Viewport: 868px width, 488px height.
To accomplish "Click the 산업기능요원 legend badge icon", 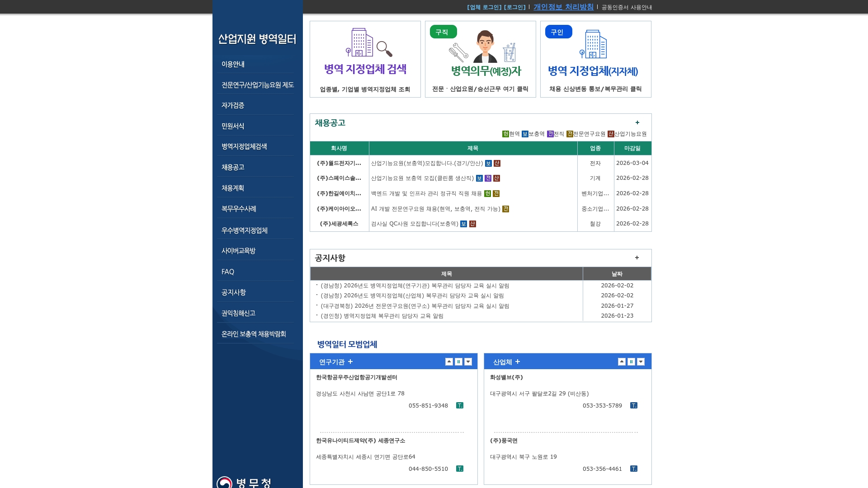I will 611,134.
